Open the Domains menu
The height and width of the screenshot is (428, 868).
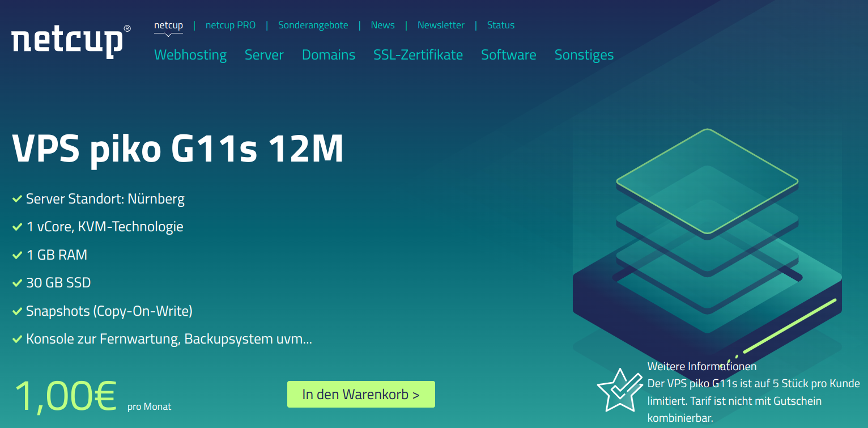tap(329, 55)
